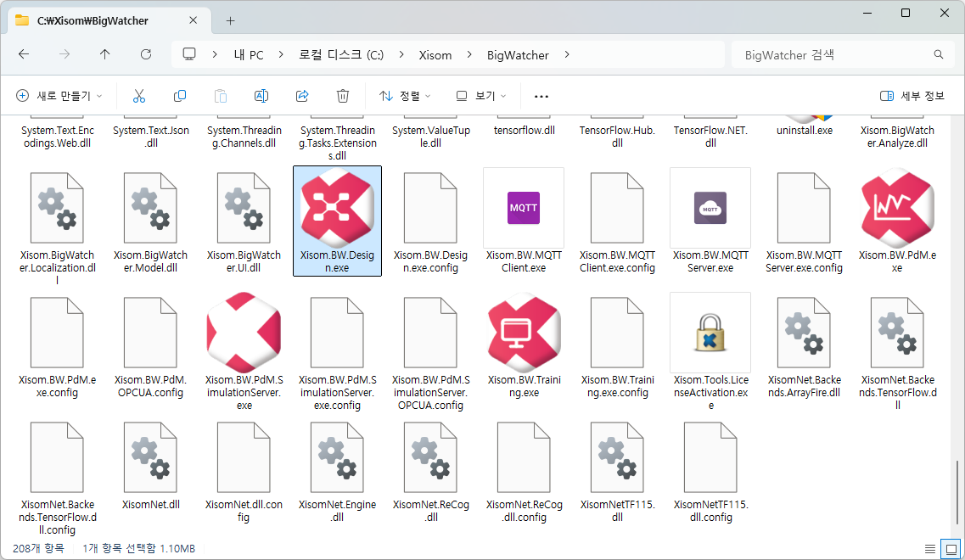Open the See more (three dots) menu
The image size is (965, 560).
(x=541, y=96)
